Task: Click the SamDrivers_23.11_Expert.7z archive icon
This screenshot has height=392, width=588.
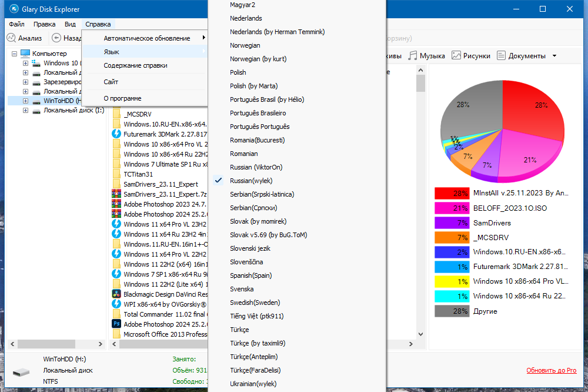Action: click(116, 194)
